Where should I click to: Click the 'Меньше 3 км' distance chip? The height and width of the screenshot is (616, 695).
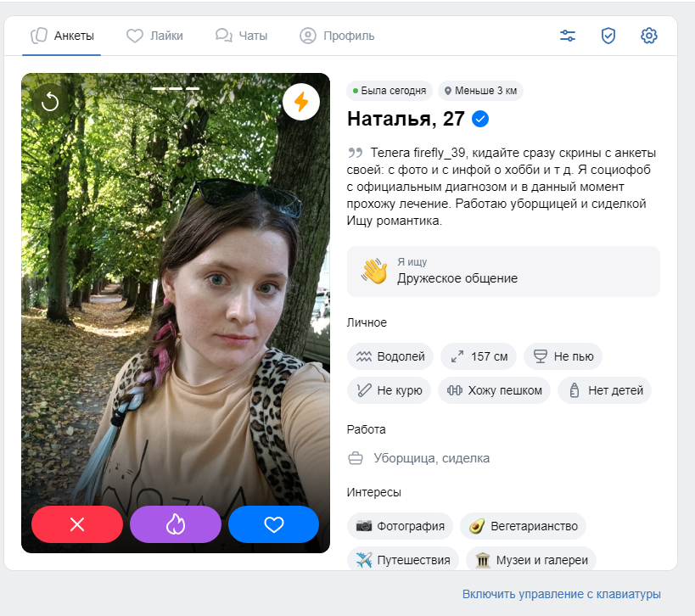pyautogui.click(x=480, y=91)
